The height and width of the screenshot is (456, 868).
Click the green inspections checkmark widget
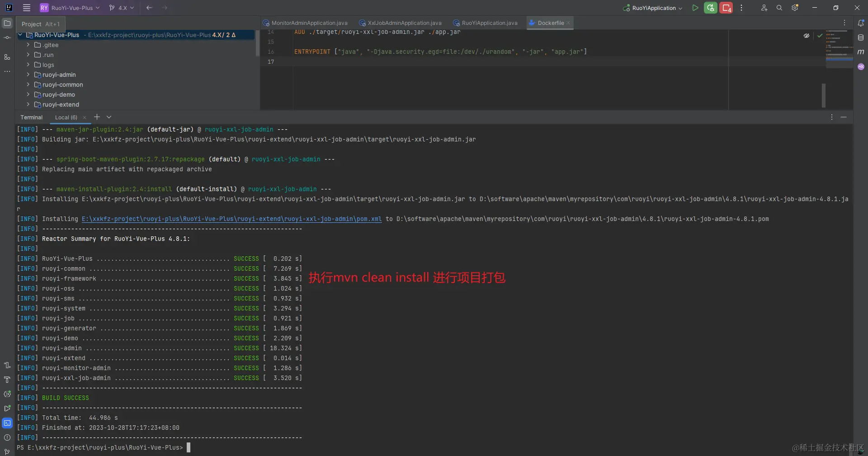(x=820, y=36)
